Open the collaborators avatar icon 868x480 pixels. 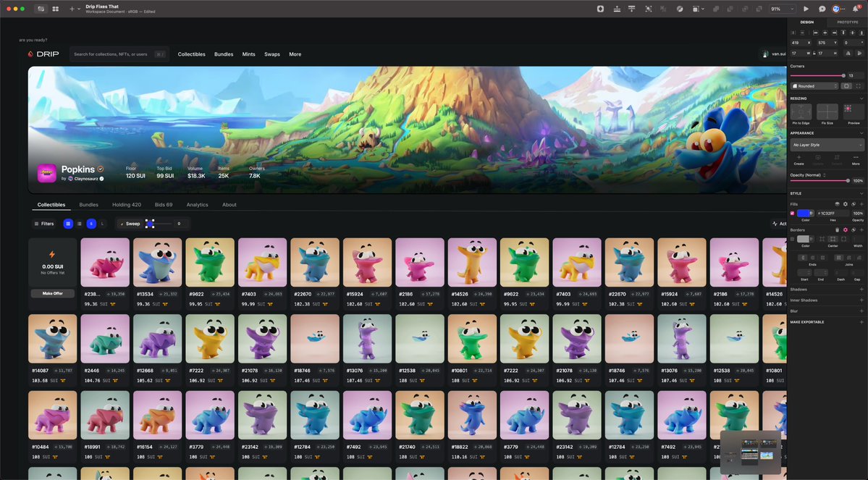[x=836, y=9]
